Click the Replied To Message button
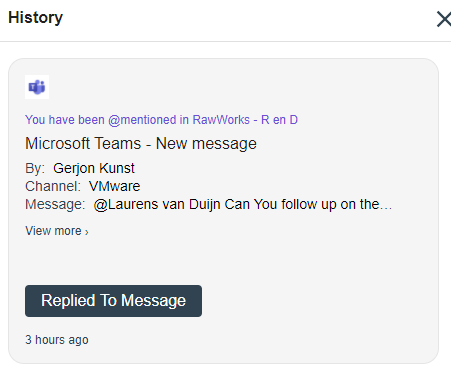The image size is (451, 372). point(113,301)
